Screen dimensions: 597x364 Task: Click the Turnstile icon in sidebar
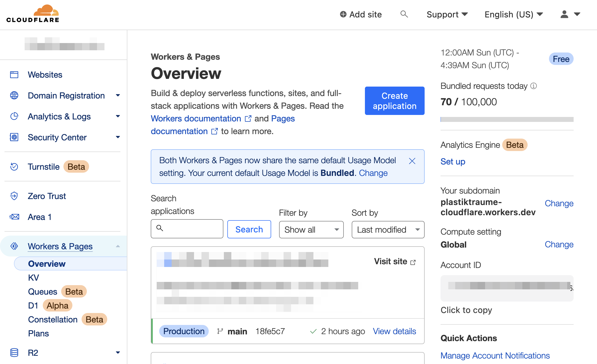coord(14,166)
